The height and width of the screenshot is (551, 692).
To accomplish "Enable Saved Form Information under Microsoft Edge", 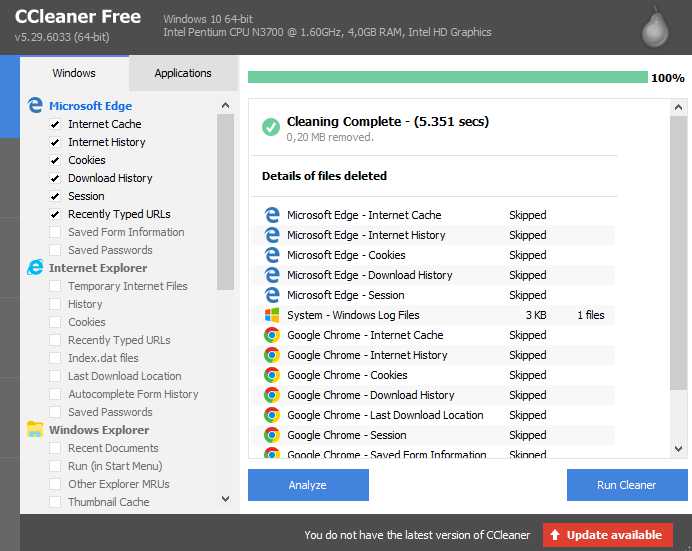I will pyautogui.click(x=55, y=232).
